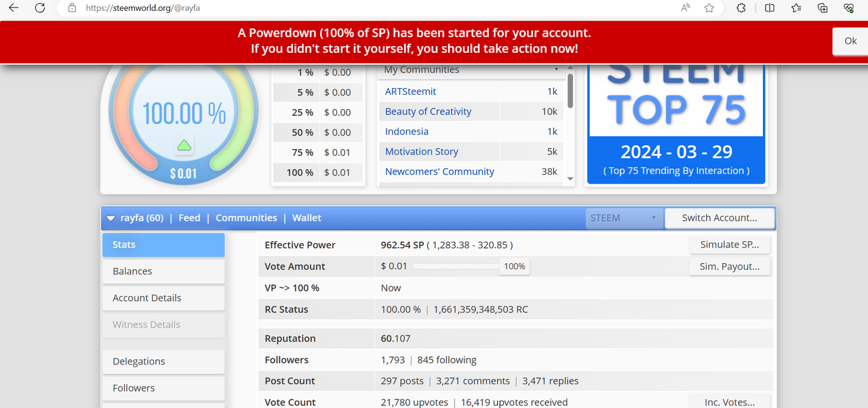Open the collections icon in toolbar

(x=823, y=8)
